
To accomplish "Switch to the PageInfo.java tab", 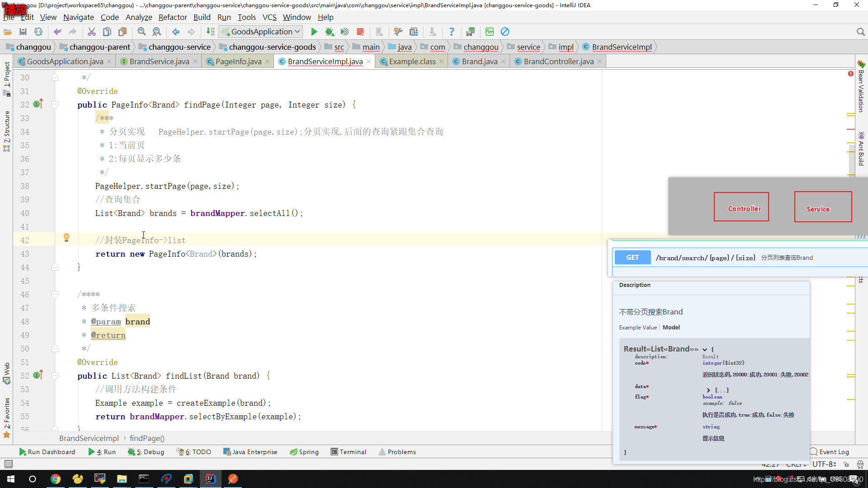I will 238,61.
